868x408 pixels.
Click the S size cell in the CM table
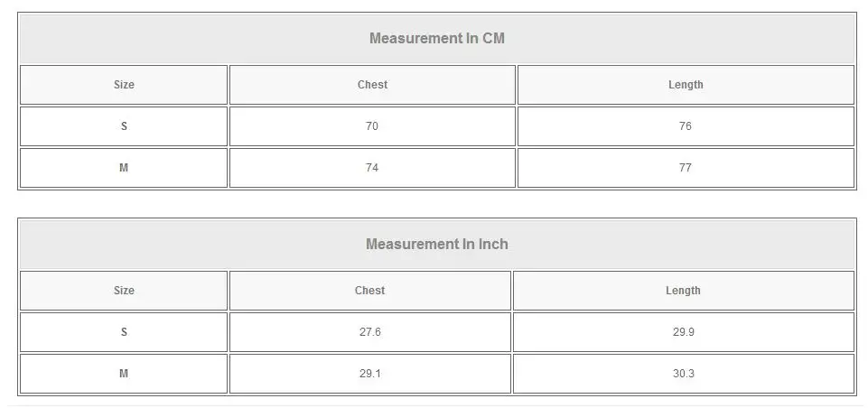tap(124, 126)
